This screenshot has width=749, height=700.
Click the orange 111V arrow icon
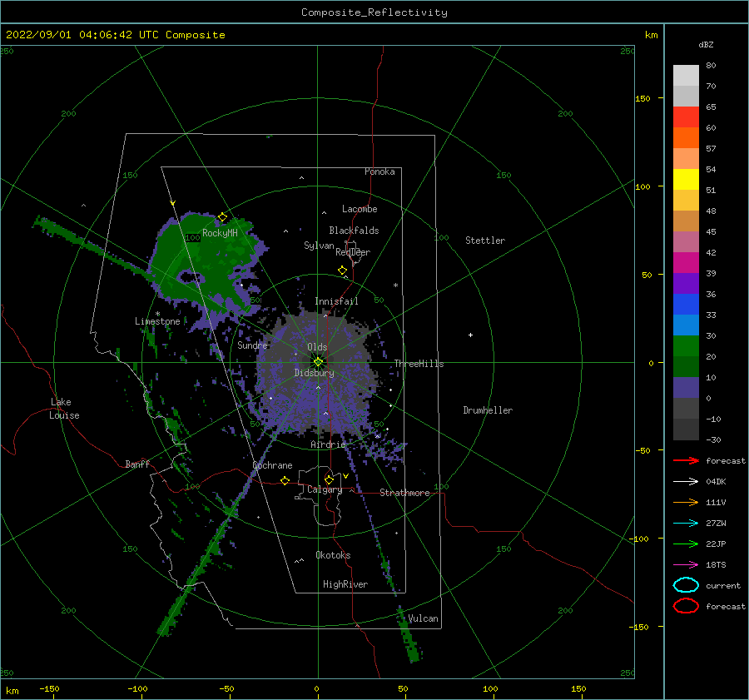tap(686, 502)
